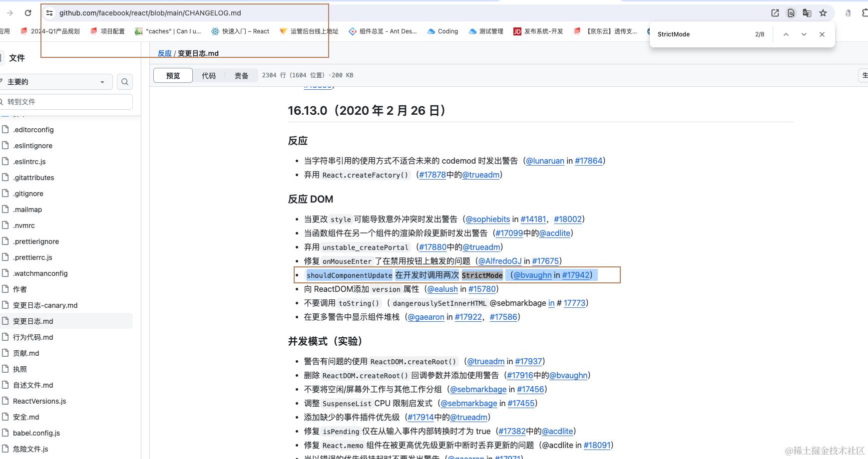Screen dimensions: 868x459
Task: Click the find-in-page document icon in address bar
Action: pos(791,13)
